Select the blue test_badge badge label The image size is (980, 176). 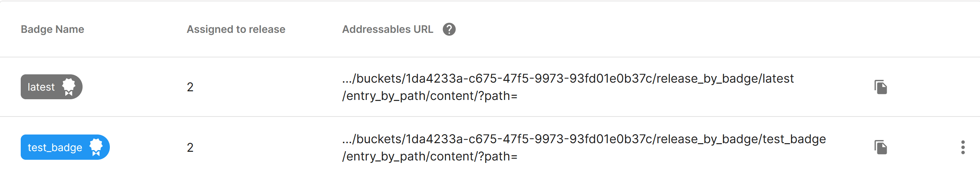click(x=55, y=147)
